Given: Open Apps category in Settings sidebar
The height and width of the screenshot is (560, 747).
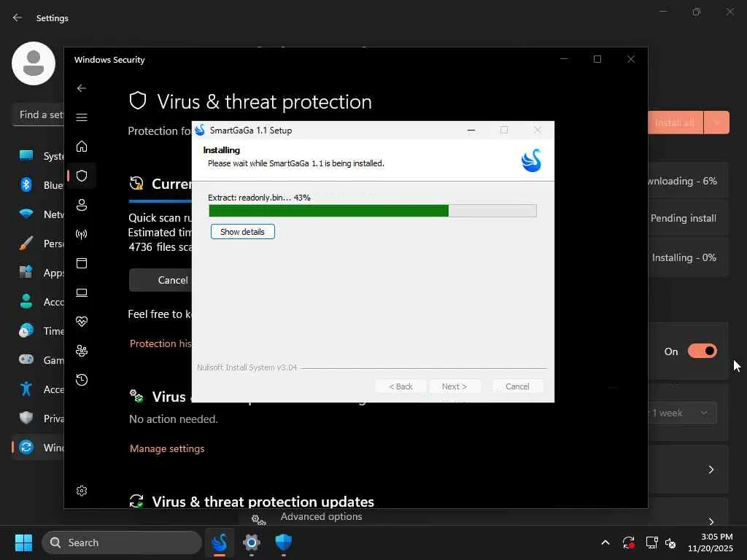Looking at the screenshot, I should tap(38, 273).
